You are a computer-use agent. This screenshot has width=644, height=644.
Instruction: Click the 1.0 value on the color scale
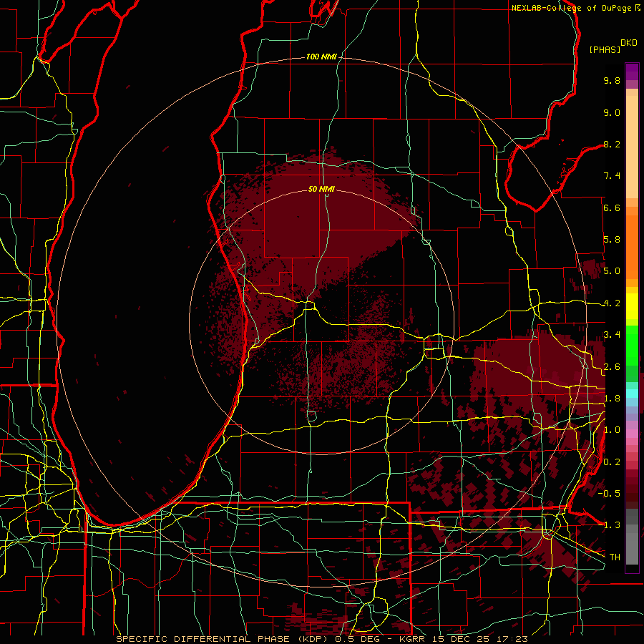coord(612,430)
